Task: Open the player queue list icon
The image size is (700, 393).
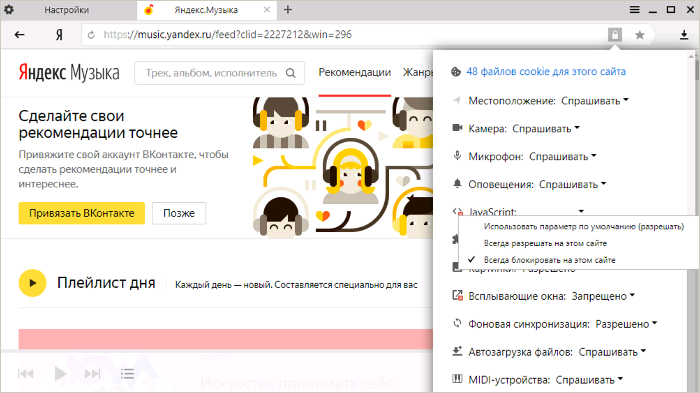Action: [127, 373]
